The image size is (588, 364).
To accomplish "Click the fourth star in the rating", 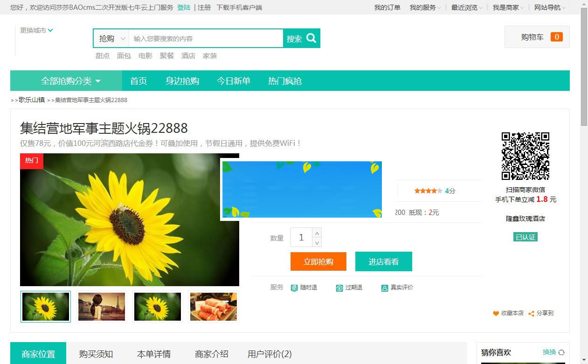I will point(434,190).
